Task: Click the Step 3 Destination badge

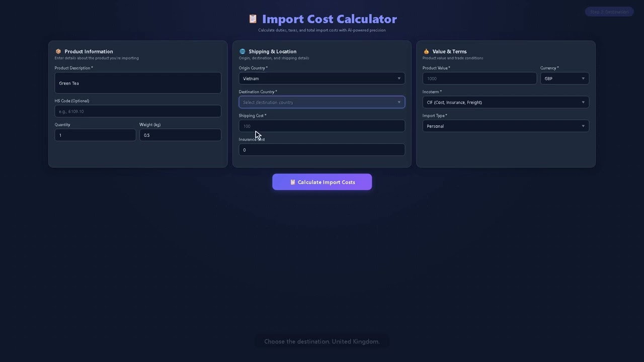Action: (x=609, y=12)
